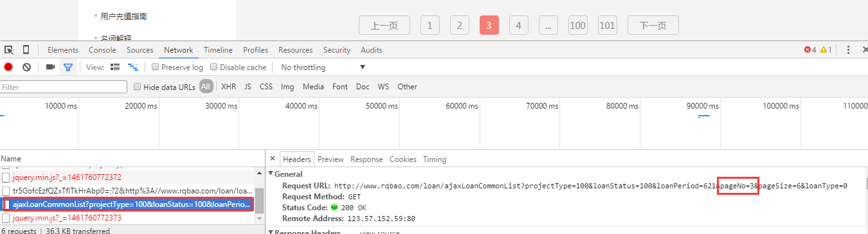Screen dimensions: 868x234
Task: Click the yellow warning count indicator
Action: click(x=826, y=50)
